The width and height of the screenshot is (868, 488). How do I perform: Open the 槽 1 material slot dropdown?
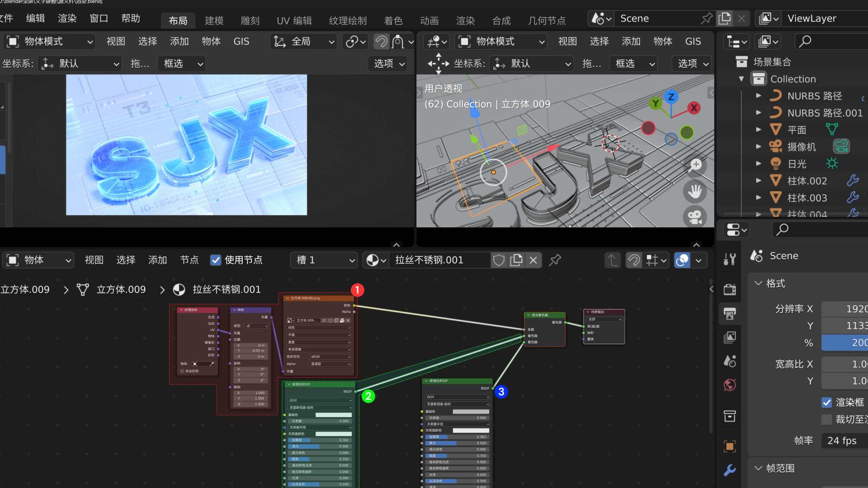click(324, 260)
